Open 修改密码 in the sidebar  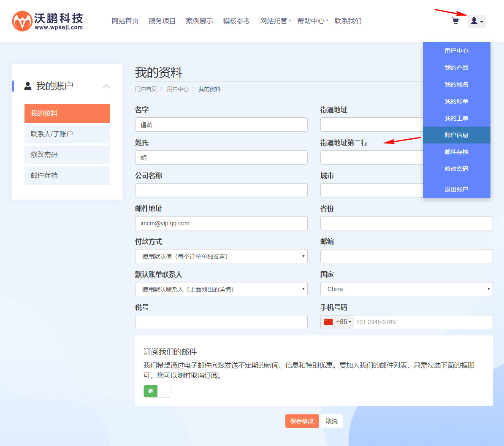(67, 154)
